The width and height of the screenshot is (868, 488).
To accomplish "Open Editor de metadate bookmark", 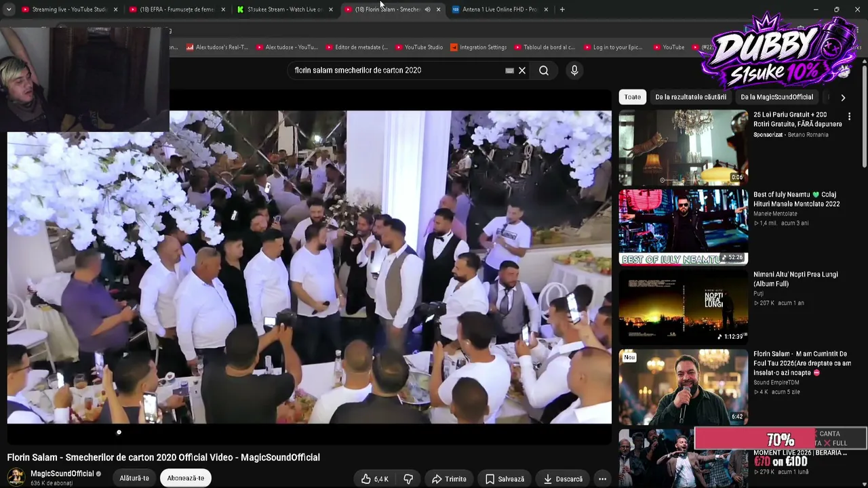I will tap(356, 47).
